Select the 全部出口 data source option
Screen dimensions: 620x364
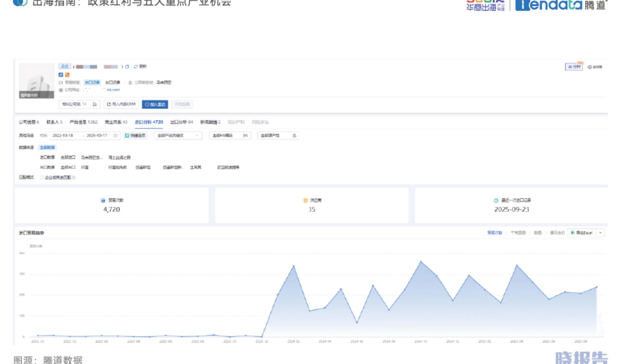coord(68,167)
